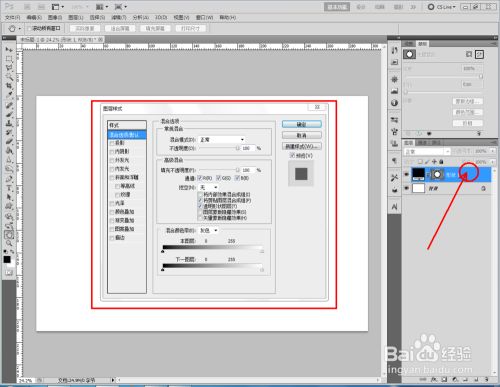
Task: Click 取消 button in Layer Style dialog
Action: [302, 135]
